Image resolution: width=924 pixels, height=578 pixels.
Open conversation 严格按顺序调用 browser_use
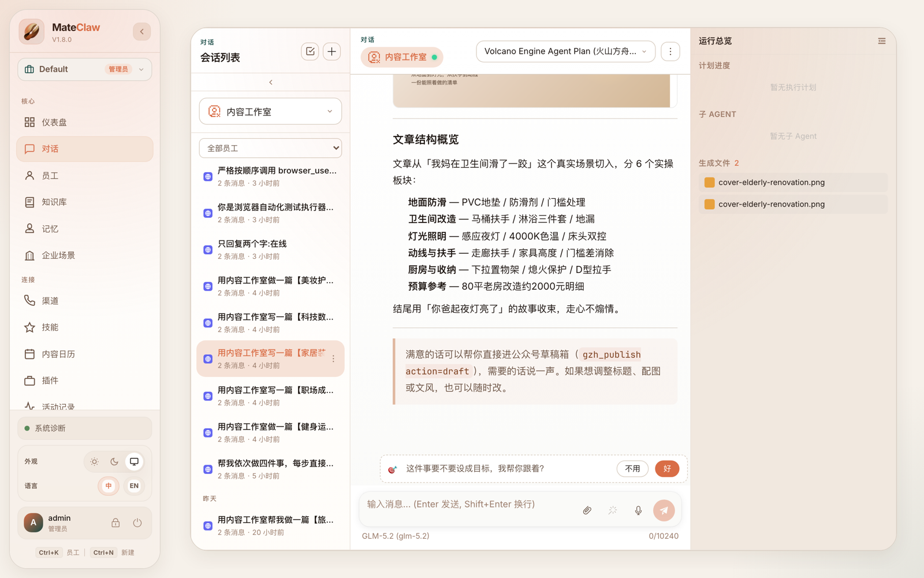coord(270,176)
